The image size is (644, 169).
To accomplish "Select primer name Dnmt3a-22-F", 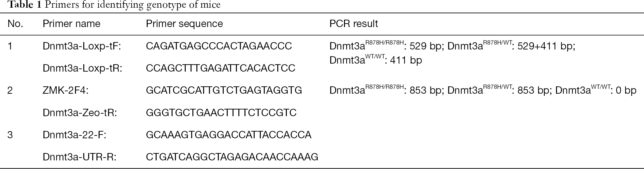I will (74, 135).
